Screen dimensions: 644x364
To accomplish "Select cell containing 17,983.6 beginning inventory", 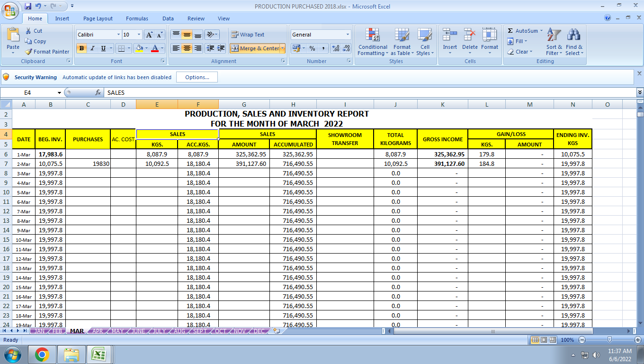I will tap(50, 154).
